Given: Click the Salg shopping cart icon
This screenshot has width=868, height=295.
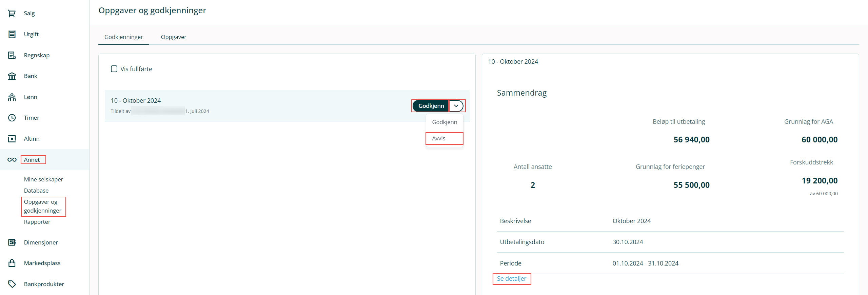Looking at the screenshot, I should [x=12, y=14].
